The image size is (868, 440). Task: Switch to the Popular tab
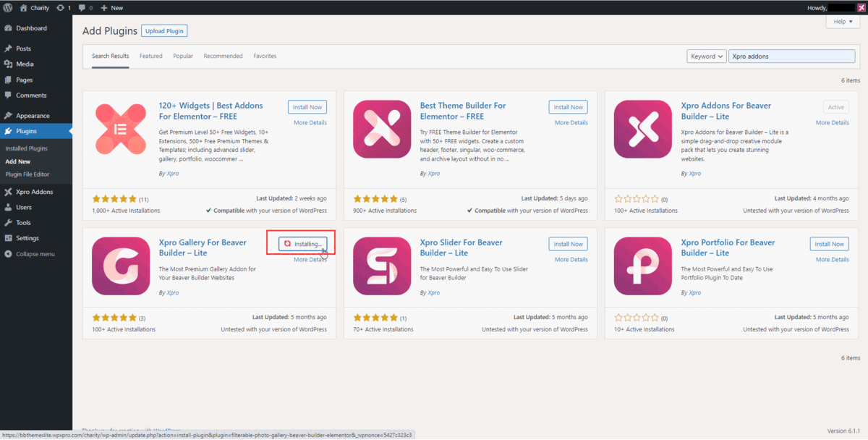pos(183,56)
